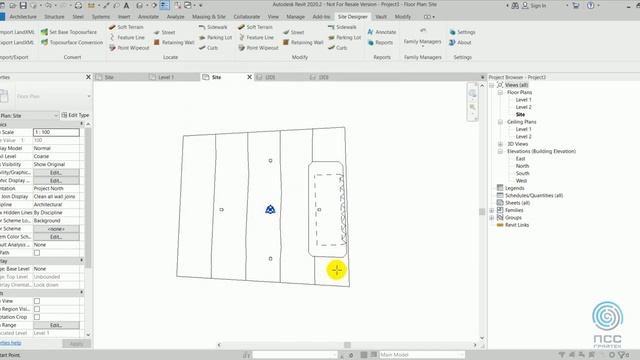Toggle Annotation Crop checkbox
This screenshot has height=360, width=640.
coord(37,317)
